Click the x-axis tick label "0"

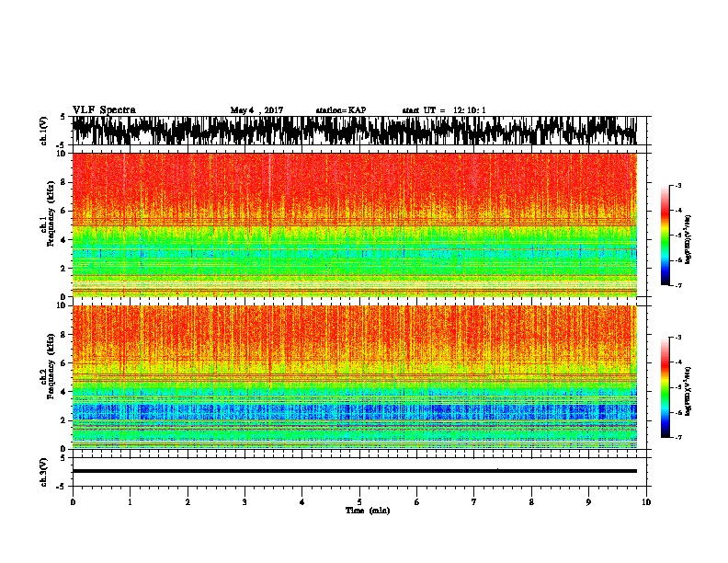[x=73, y=502]
